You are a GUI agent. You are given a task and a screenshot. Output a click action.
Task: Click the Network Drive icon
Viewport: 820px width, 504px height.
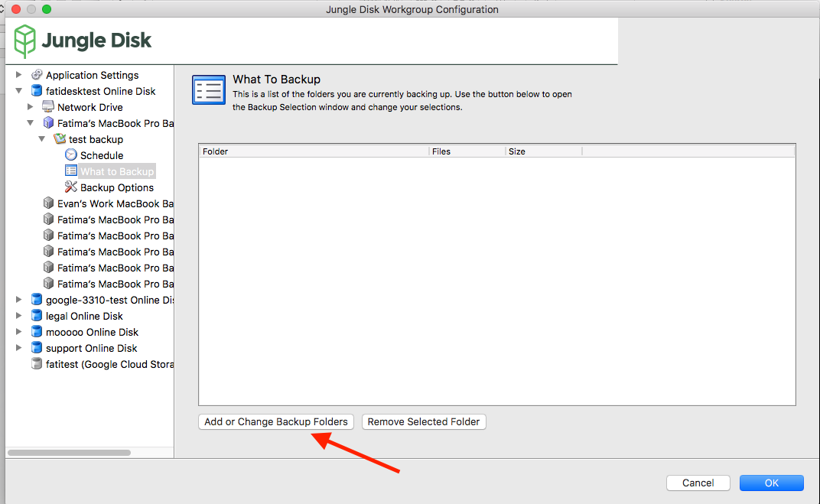[48, 106]
